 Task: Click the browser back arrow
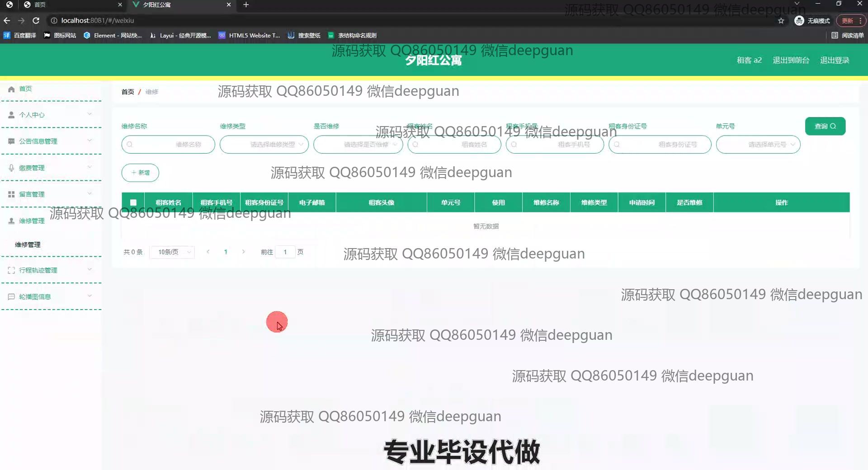(7, 20)
